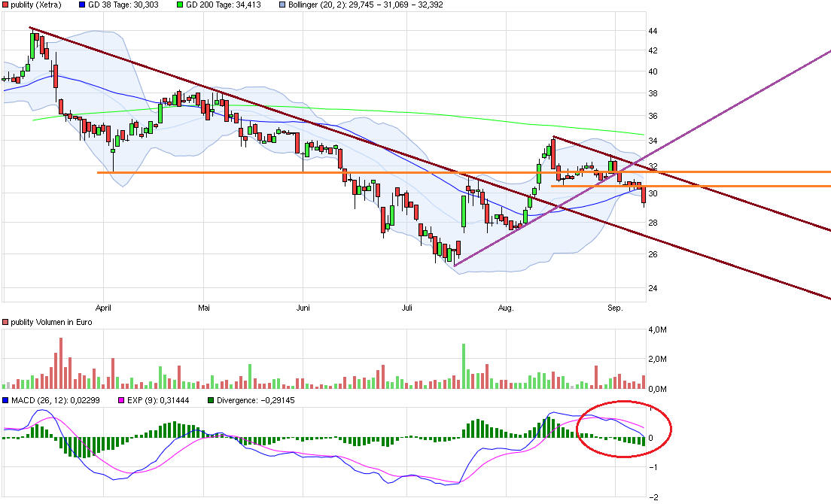This screenshot has width=831, height=504.
Task: Click the 'Sep.' date axis label
Action: click(x=615, y=308)
